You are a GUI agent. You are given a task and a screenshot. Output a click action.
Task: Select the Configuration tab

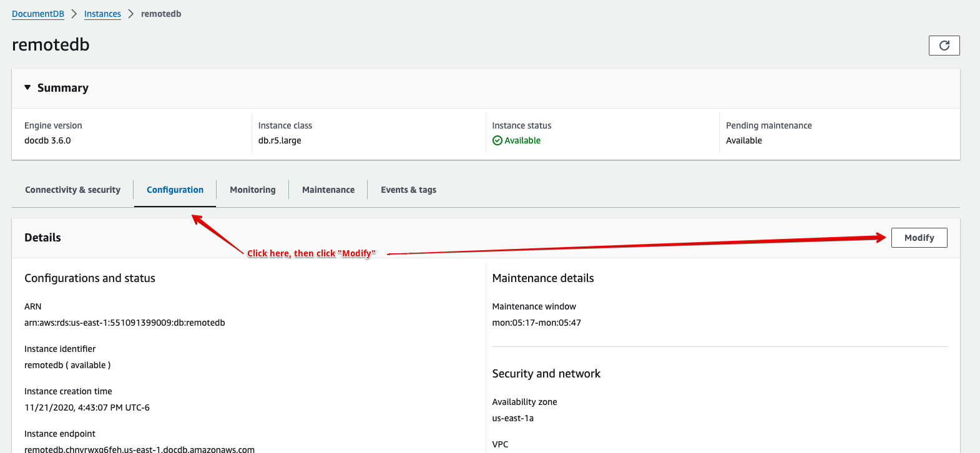(175, 190)
